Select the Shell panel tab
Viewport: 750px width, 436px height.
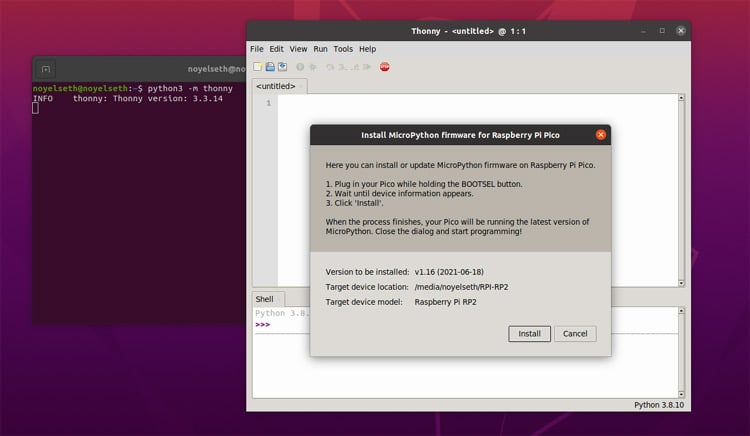265,299
